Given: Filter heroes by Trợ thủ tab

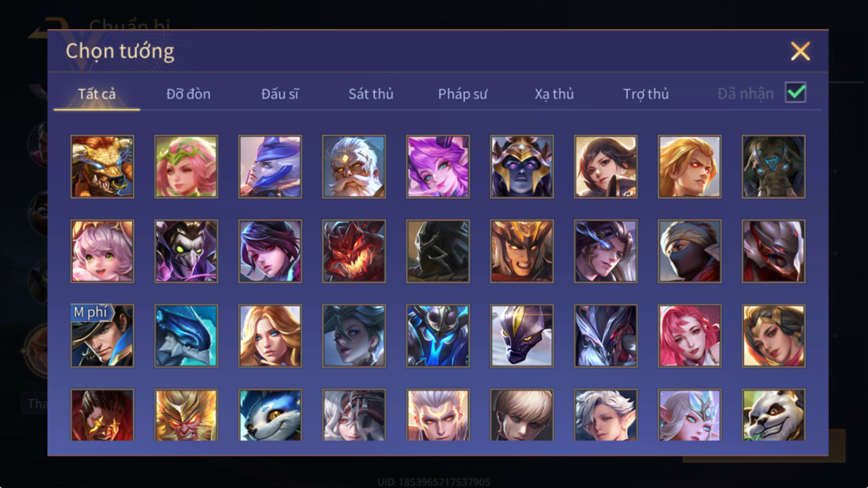Looking at the screenshot, I should [646, 94].
